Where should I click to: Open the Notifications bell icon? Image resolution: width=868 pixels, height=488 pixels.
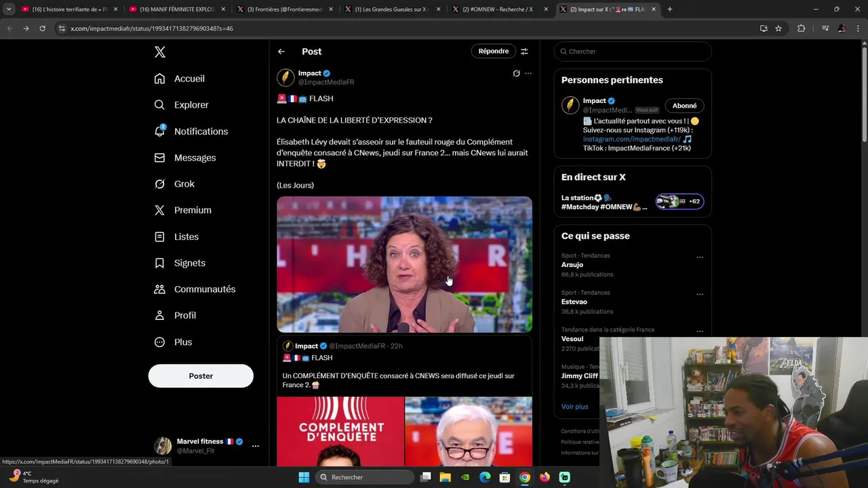(x=159, y=131)
